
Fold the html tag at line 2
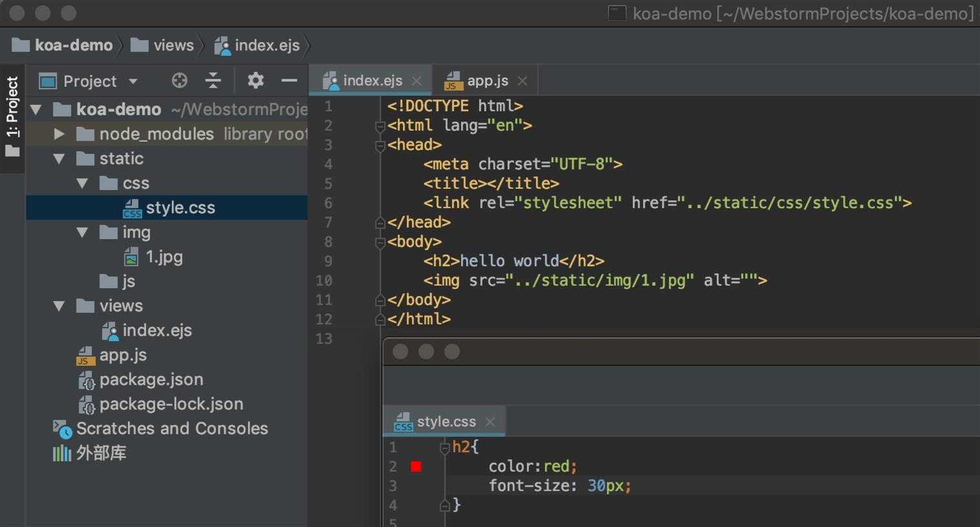coord(380,125)
